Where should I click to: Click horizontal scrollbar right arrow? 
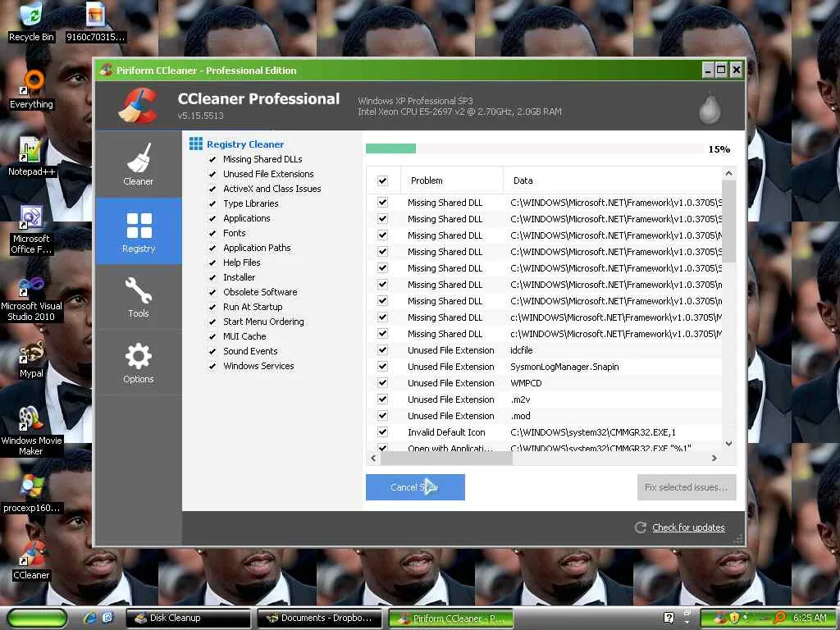pyautogui.click(x=714, y=458)
